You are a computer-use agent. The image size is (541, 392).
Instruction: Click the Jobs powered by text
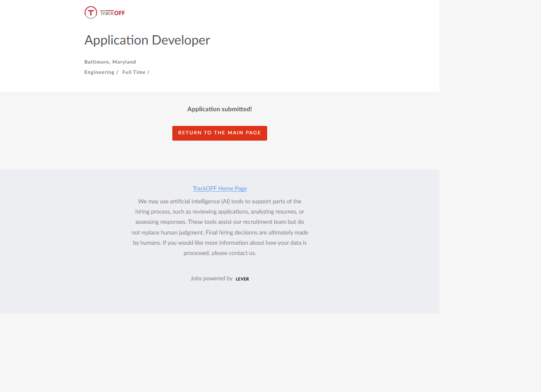212,279
